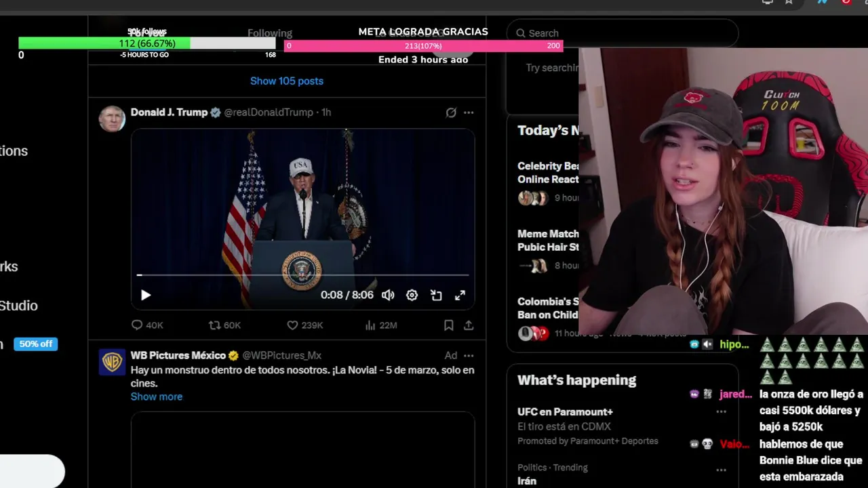Click the verified badge next to Donald J. Trump
This screenshot has width=868, height=488.
click(x=216, y=113)
